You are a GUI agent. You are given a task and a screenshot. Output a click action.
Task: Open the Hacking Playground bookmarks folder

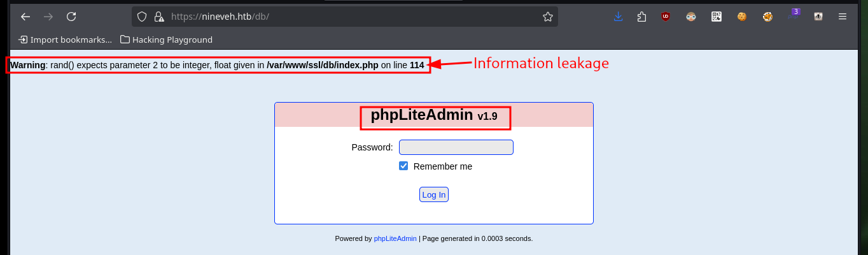tap(166, 40)
